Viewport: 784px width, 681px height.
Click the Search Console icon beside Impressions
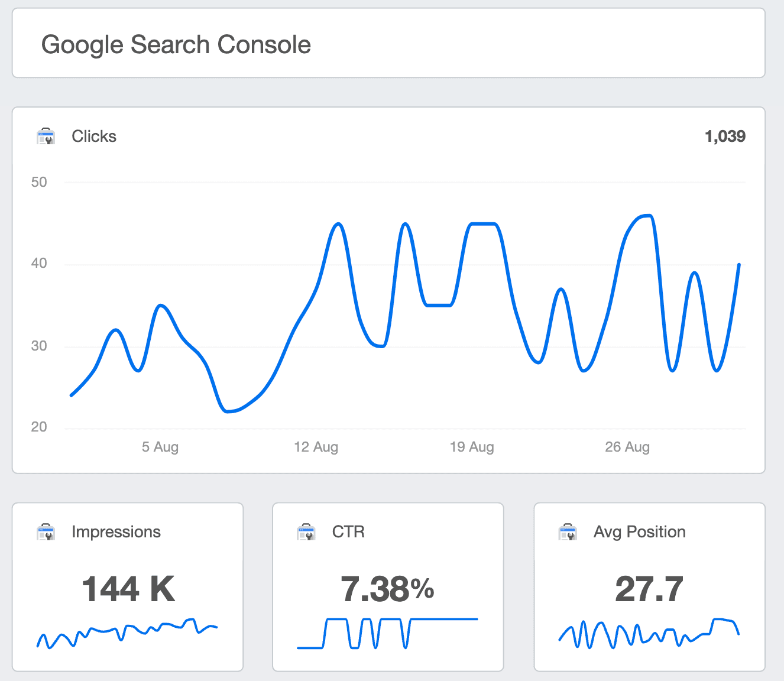click(46, 531)
